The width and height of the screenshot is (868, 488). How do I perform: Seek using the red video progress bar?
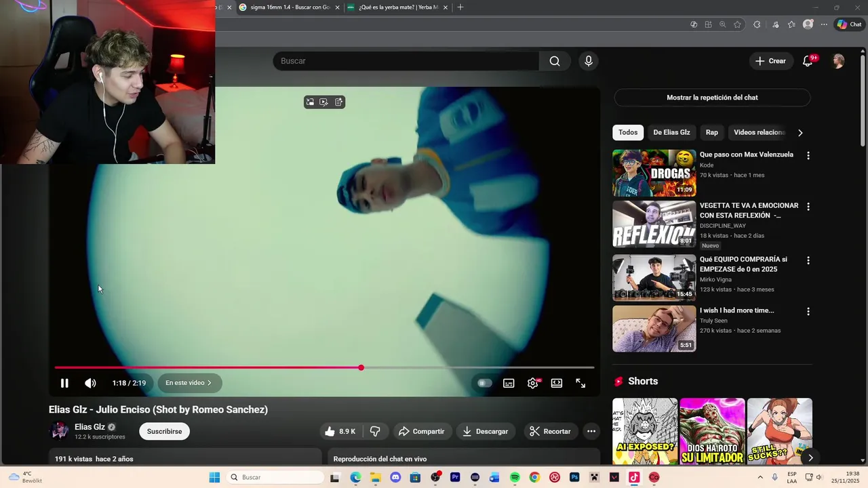324,367
